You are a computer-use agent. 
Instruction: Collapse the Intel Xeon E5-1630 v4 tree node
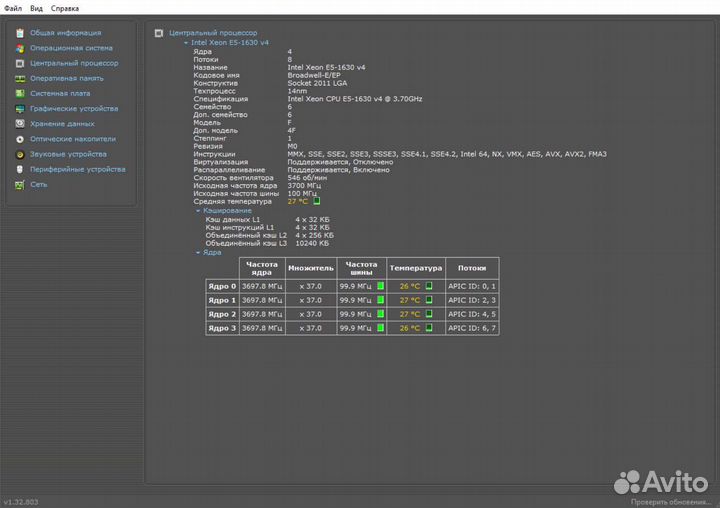click(x=186, y=43)
